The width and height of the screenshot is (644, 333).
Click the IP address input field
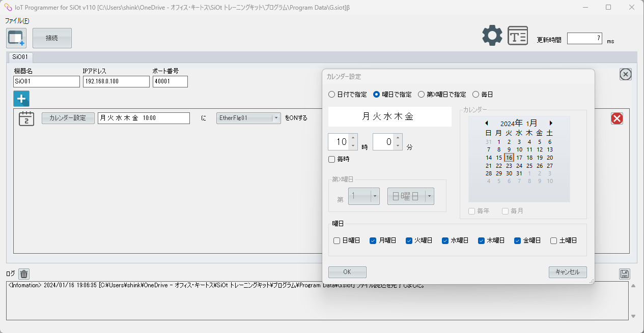(x=116, y=82)
